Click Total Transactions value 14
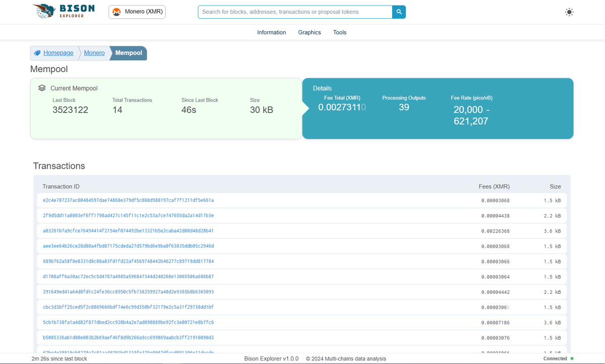This screenshot has height=364, width=605. click(x=117, y=110)
